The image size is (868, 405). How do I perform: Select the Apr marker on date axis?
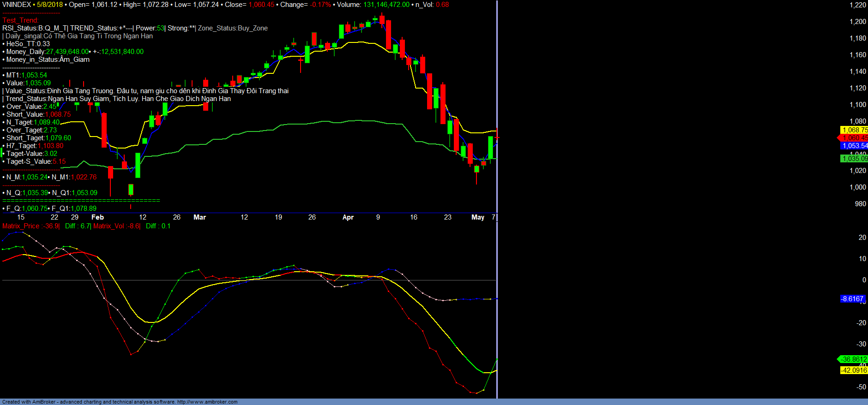pyautogui.click(x=348, y=217)
